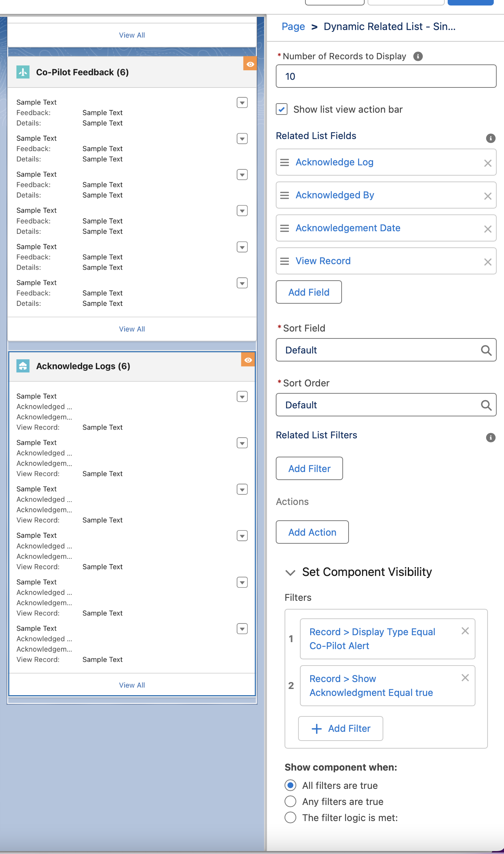Screen dimensions: 504x854
Task: Open View All under Acknowledge Logs
Action: coord(132,685)
